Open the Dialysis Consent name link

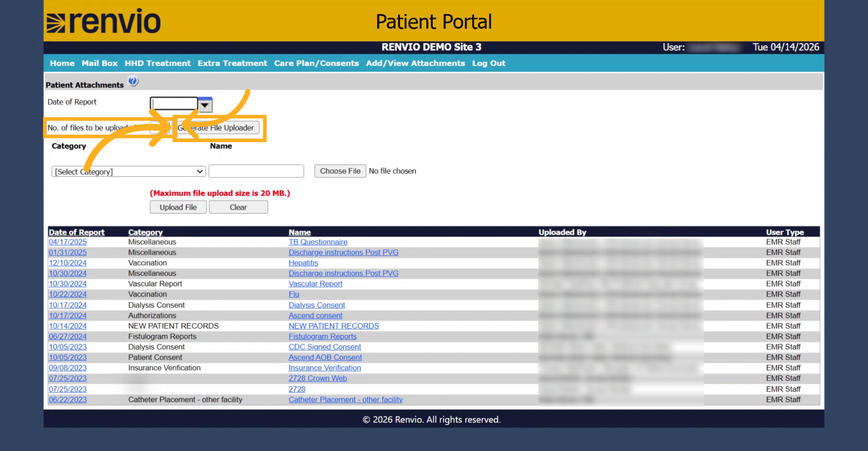coord(317,305)
